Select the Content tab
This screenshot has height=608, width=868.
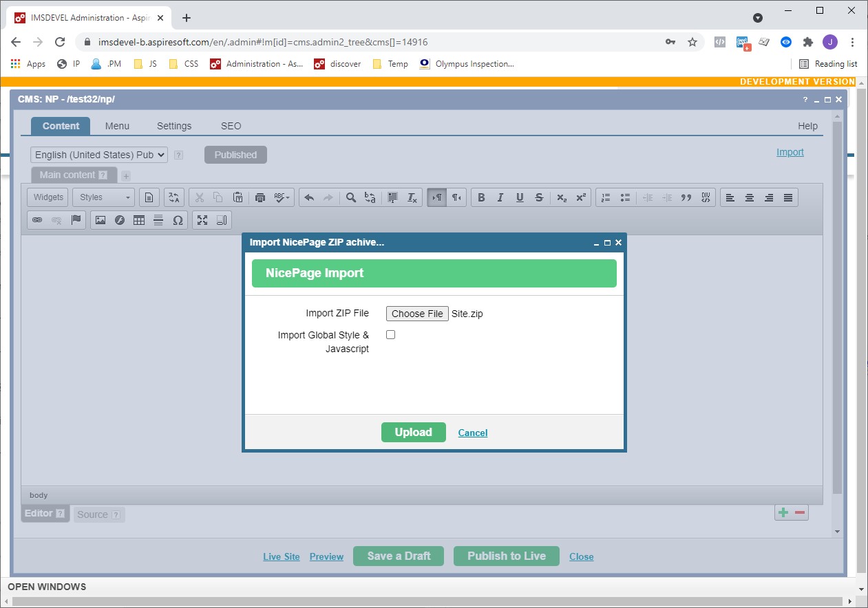point(61,126)
